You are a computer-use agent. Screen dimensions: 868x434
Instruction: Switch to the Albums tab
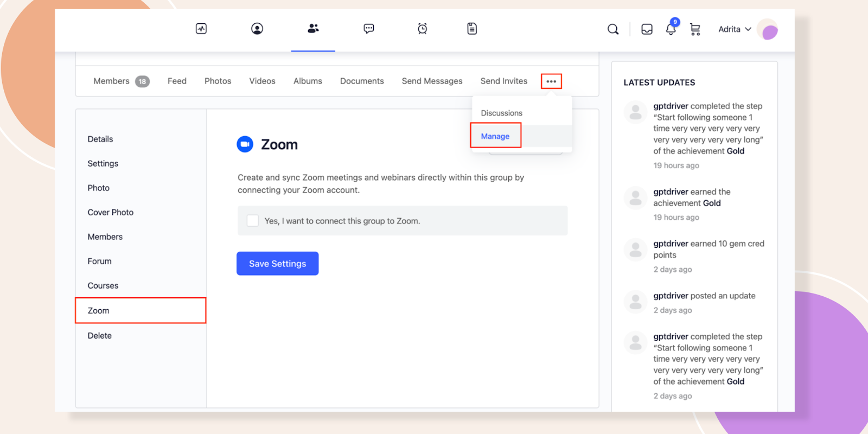point(308,81)
